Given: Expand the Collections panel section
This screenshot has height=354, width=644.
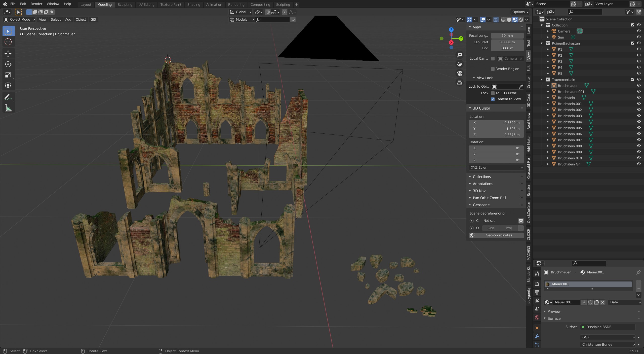Looking at the screenshot, I should pyautogui.click(x=481, y=177).
